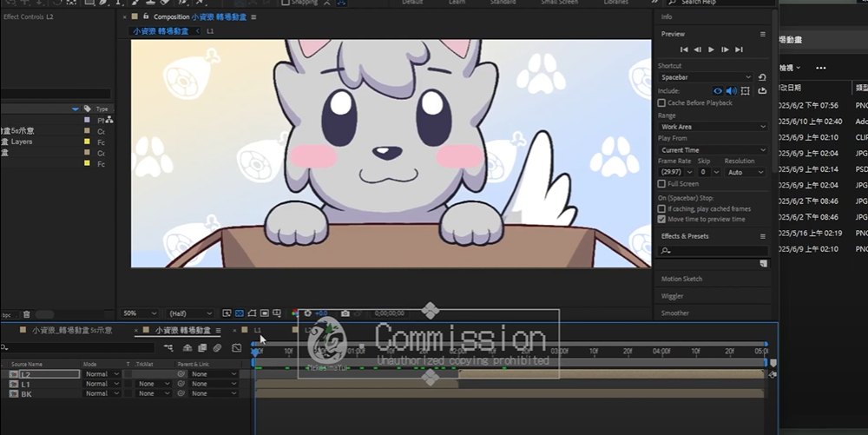868x435 pixels.
Task: Open the Preview panel hamburger menu
Action: pos(763,34)
